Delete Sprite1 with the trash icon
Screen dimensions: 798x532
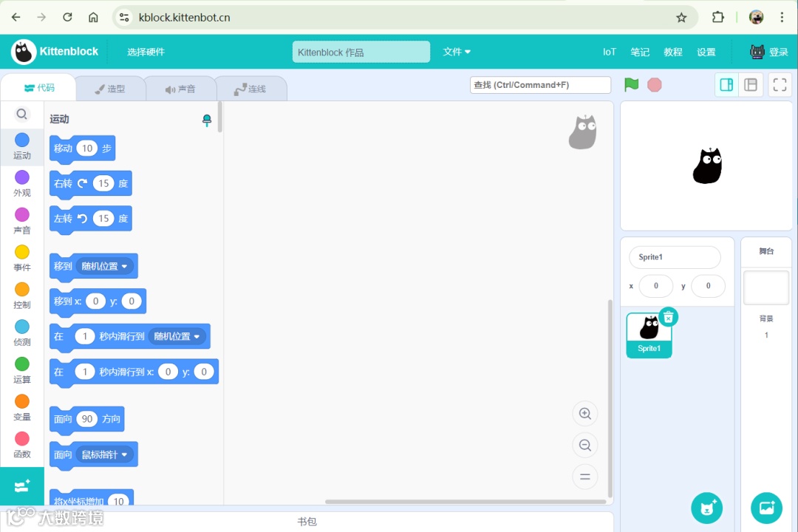(x=668, y=317)
